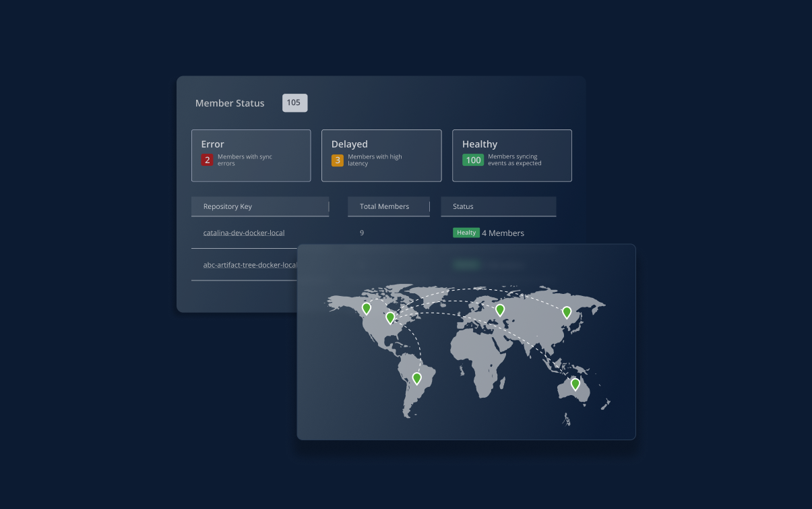Click the green Healty status tag
Viewport: 812px width, 509px height.
pos(466,233)
